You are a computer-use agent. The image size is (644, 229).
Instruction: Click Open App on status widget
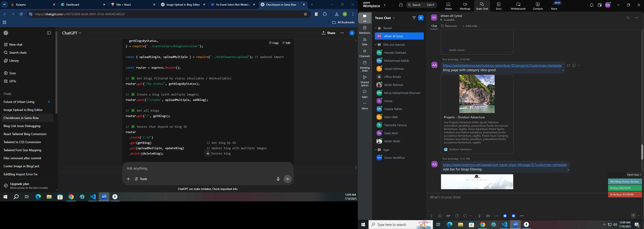634,175
